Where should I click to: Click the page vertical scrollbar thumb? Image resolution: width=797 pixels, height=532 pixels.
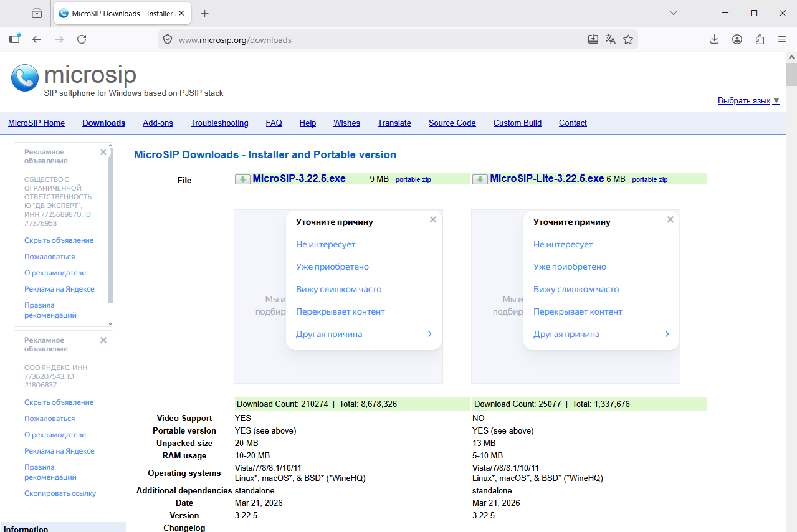tap(791, 74)
